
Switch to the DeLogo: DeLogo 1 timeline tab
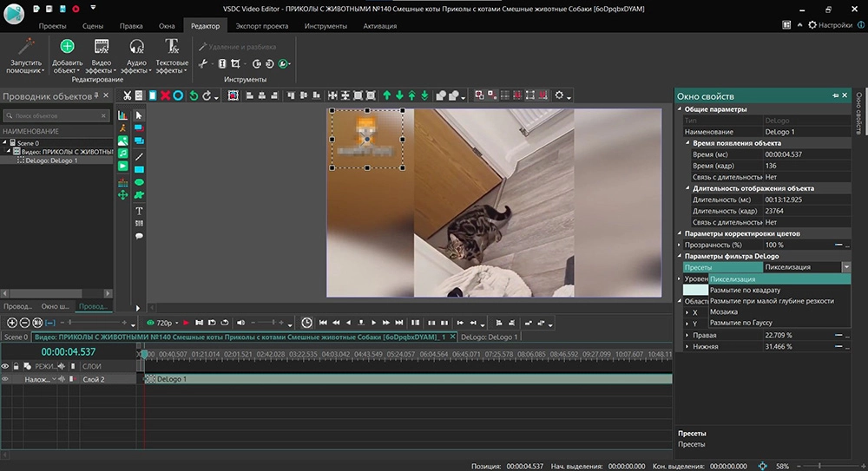[x=489, y=337]
